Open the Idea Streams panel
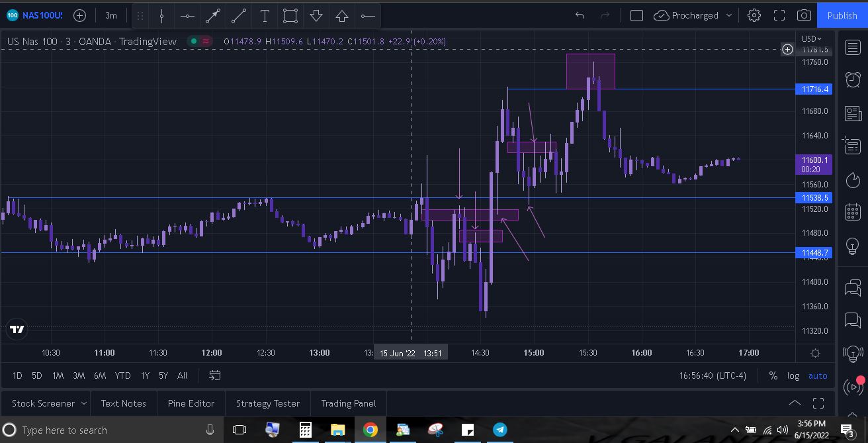 tap(853, 354)
